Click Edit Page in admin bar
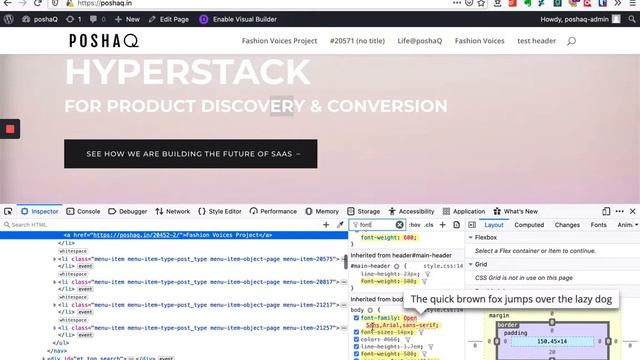 (169, 19)
